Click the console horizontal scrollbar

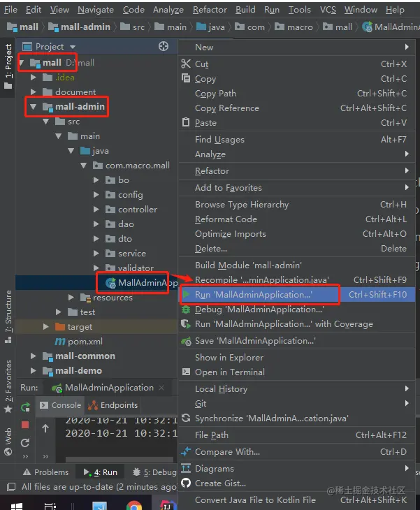point(120,459)
